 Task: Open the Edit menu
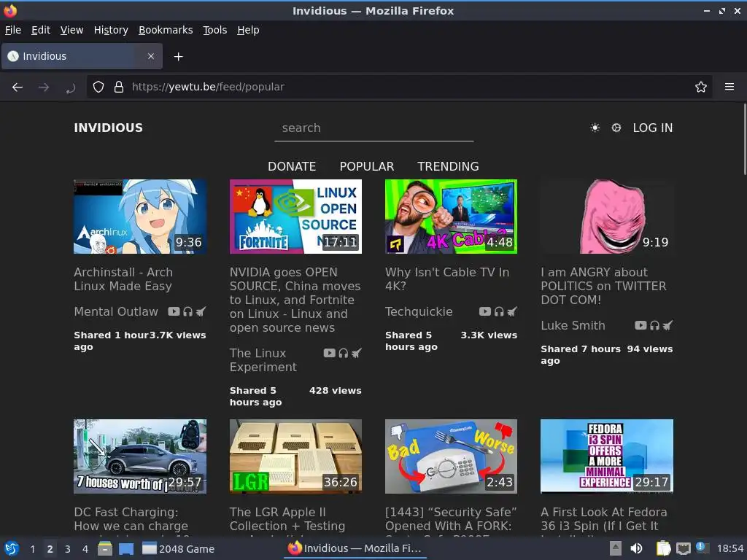click(41, 30)
